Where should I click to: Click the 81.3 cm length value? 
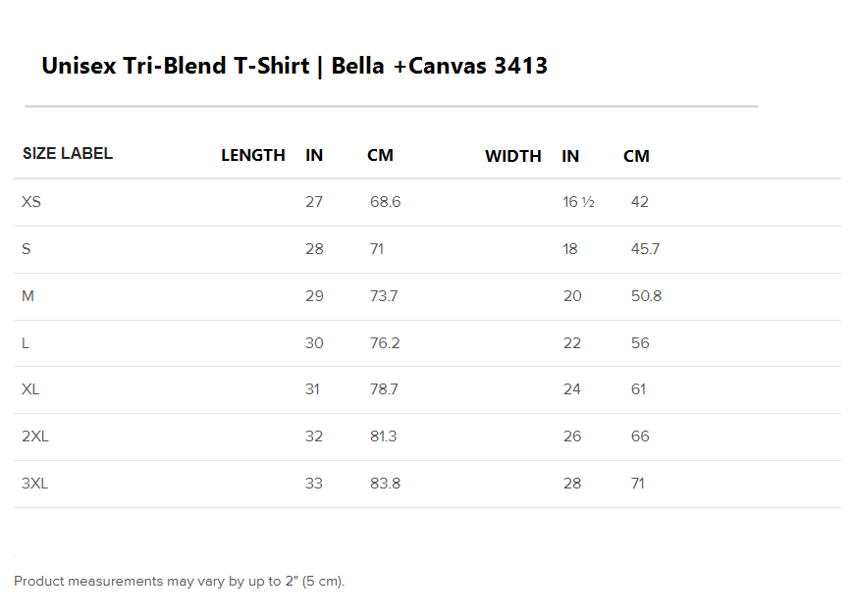pos(384,436)
